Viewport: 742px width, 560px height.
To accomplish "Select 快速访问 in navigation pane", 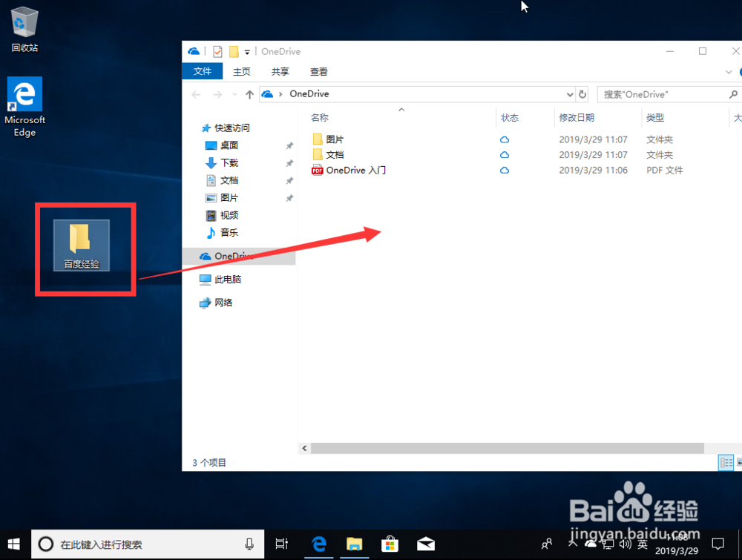I will [226, 128].
